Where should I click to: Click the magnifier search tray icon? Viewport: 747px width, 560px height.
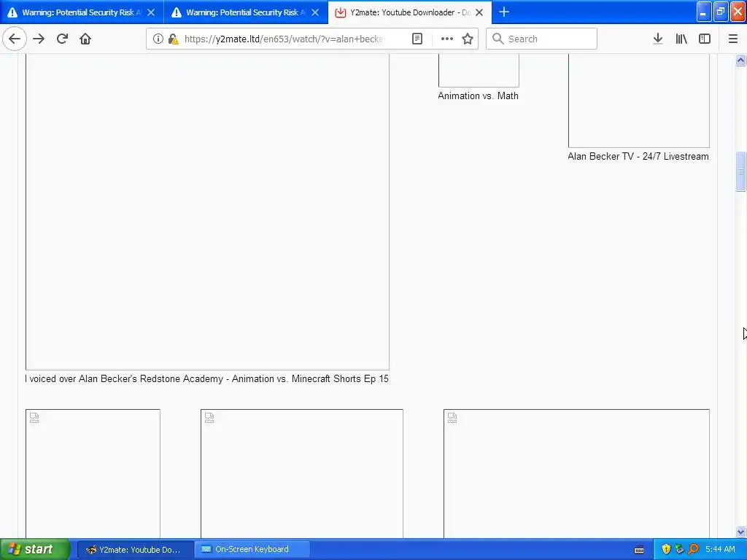click(693, 550)
